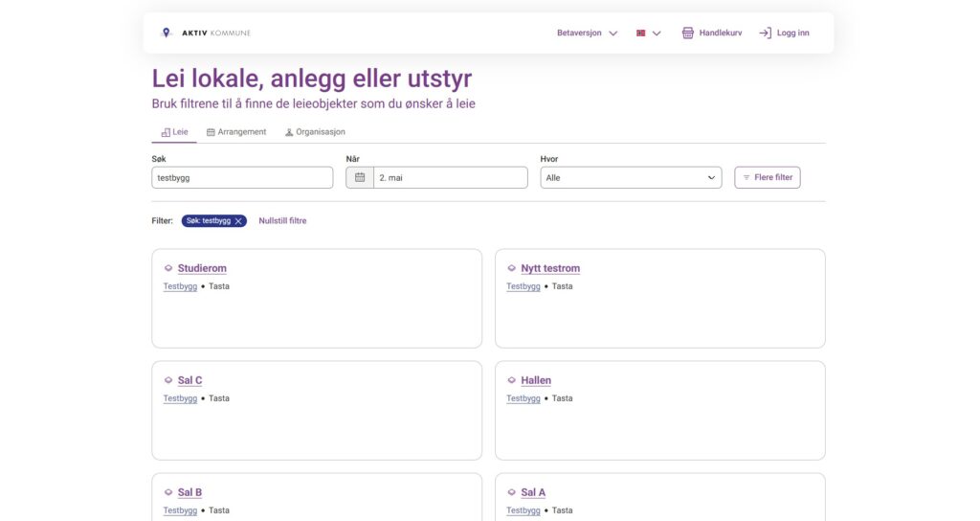Click the Logg inn arrow icon

(x=765, y=34)
